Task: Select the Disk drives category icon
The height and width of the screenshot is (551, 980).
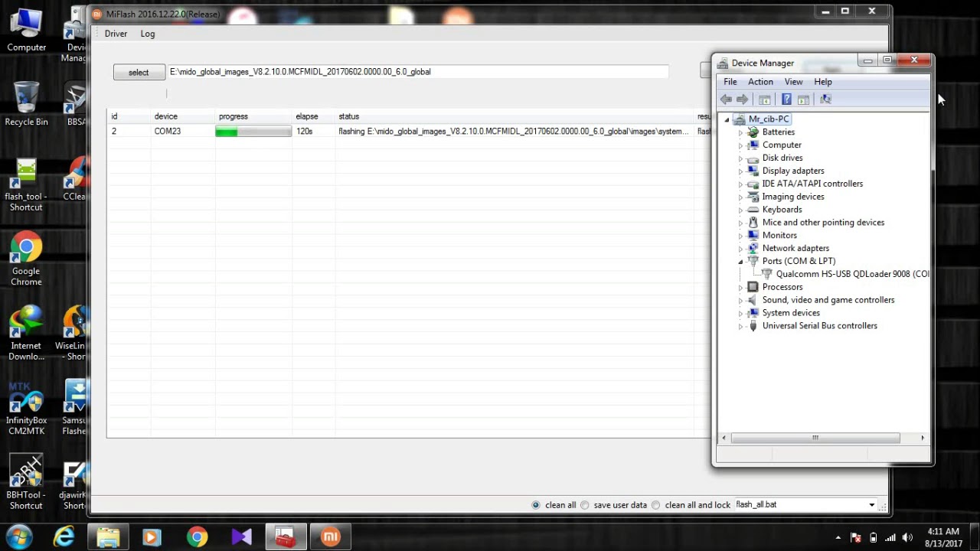Action: 753,158
